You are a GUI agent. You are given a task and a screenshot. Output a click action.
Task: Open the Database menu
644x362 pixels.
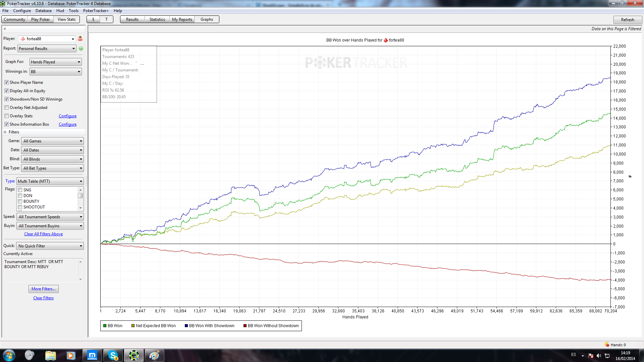(44, 11)
